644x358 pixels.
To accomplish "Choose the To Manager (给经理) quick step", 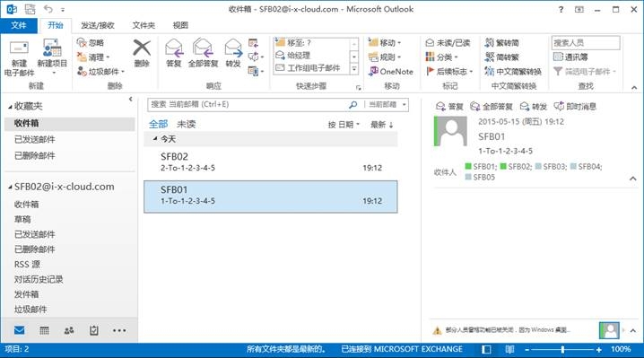I will 312,55.
